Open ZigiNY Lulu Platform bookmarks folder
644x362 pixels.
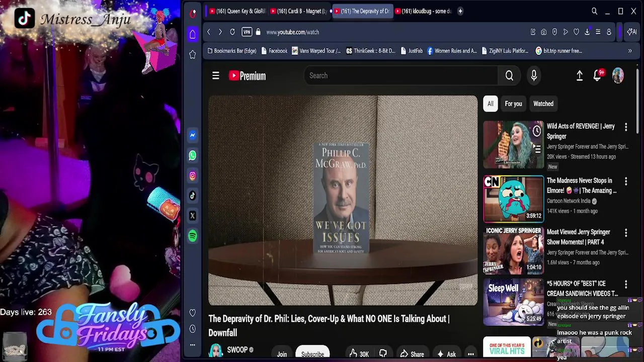[505, 51]
